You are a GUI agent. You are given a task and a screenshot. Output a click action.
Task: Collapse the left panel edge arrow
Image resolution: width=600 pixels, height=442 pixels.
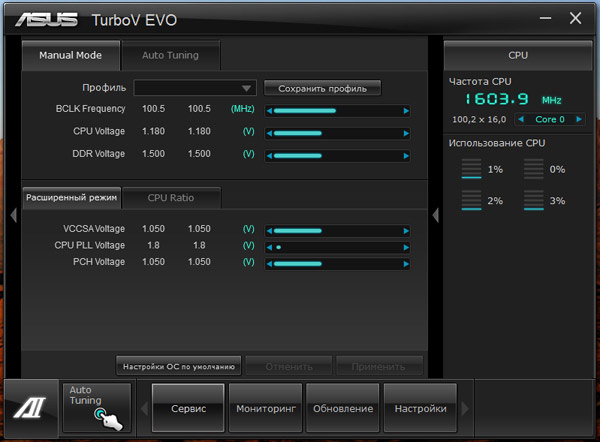click(x=14, y=215)
